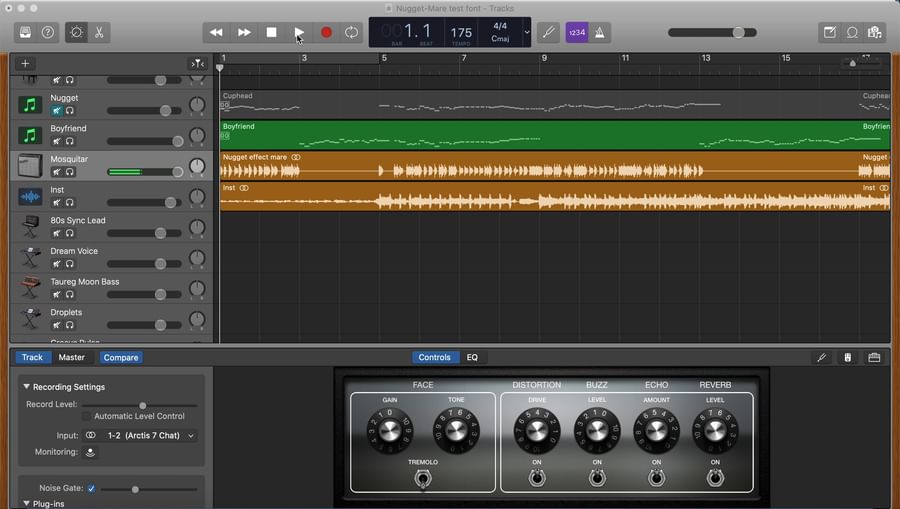
Task: Uncheck the Noise Gate checkbox
Action: click(91, 488)
